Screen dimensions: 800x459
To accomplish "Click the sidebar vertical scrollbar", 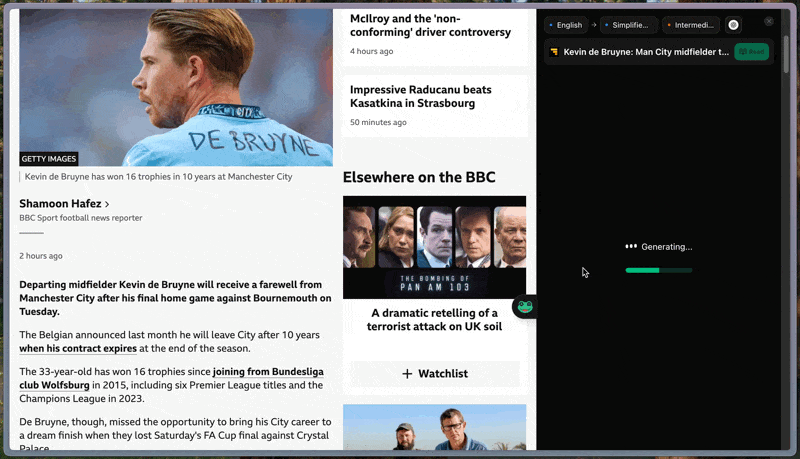I will pos(786,54).
